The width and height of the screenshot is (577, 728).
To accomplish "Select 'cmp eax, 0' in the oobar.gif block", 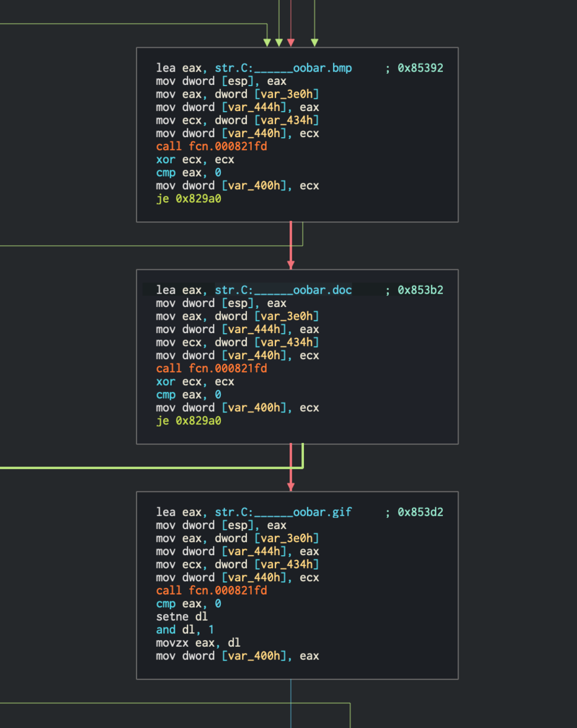I will [x=189, y=604].
